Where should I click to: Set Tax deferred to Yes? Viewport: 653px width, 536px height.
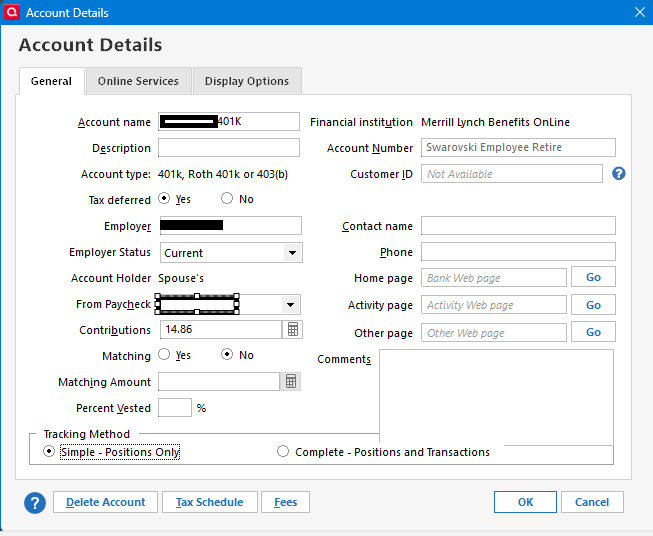(x=164, y=198)
